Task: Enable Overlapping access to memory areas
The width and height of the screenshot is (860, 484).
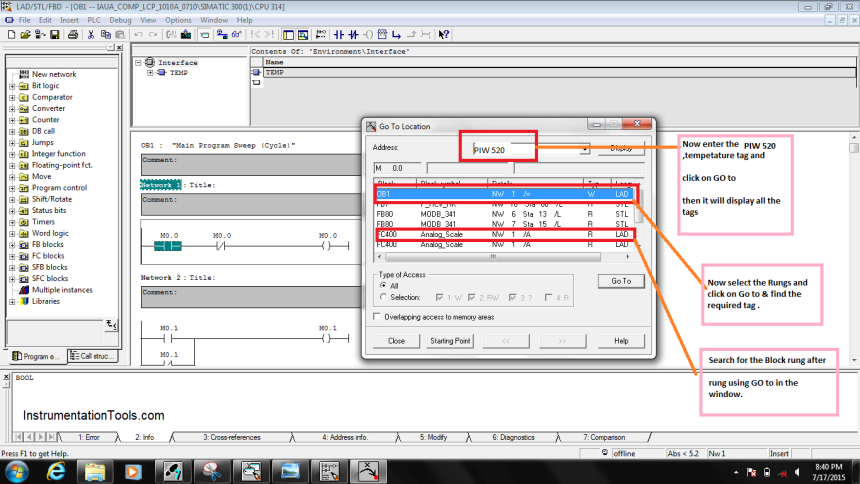Action: click(377, 317)
